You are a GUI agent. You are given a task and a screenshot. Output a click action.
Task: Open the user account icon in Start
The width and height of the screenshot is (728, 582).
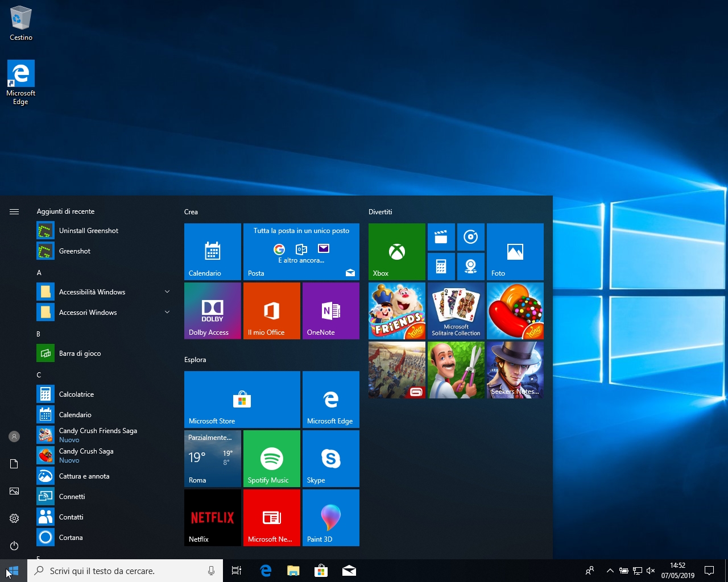point(14,436)
